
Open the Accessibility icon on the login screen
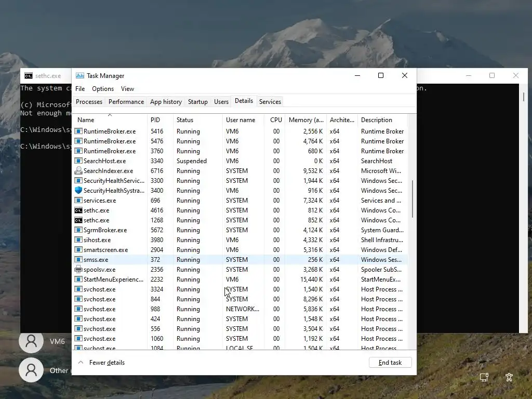tap(509, 377)
